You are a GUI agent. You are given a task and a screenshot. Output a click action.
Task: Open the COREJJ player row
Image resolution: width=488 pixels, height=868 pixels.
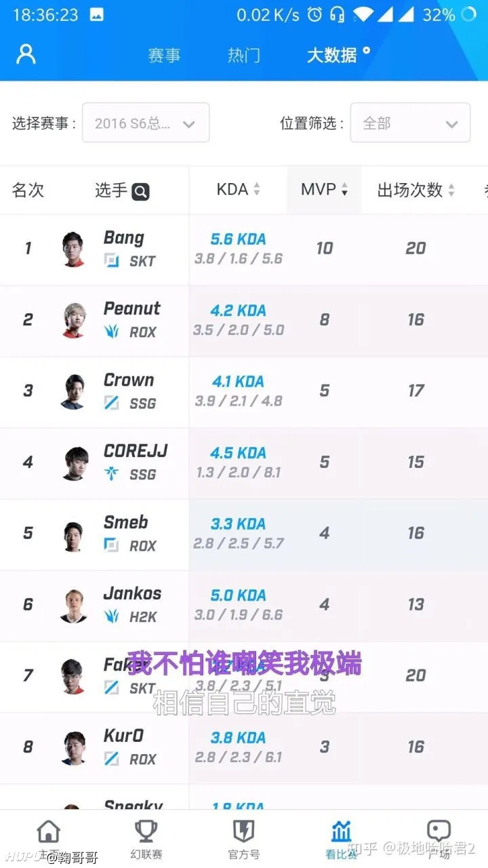point(244,463)
